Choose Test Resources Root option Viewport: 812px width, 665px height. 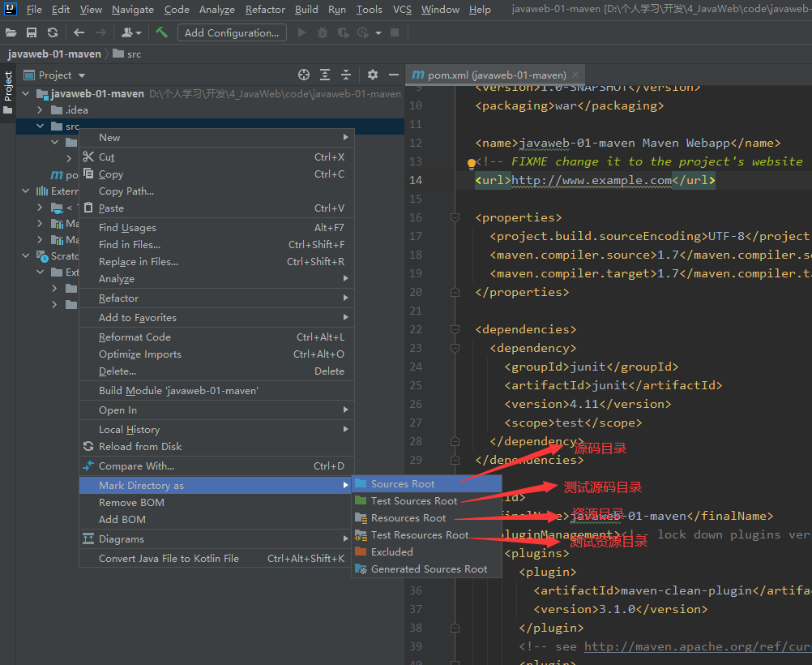[x=427, y=535]
